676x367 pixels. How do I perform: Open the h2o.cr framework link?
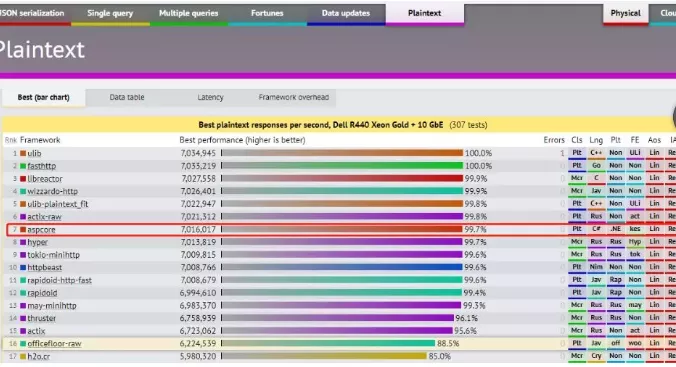point(38,357)
